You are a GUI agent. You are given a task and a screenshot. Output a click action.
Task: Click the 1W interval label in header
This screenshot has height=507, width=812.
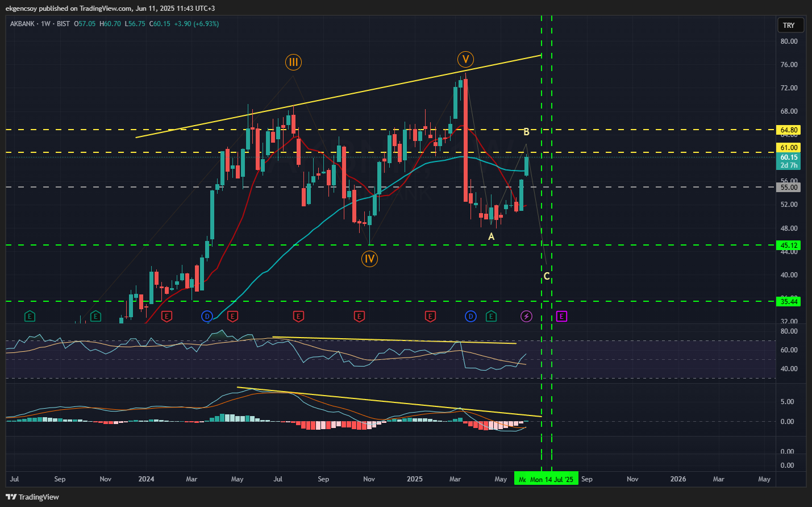(x=46, y=24)
